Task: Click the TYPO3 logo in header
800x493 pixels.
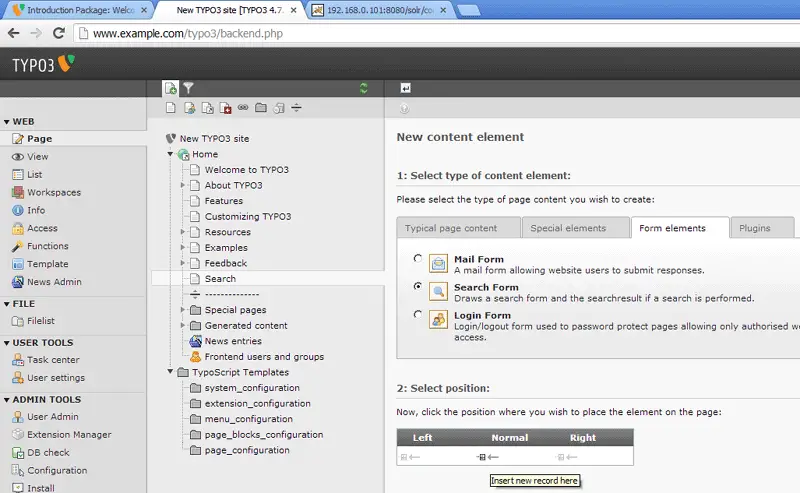Action: point(43,64)
